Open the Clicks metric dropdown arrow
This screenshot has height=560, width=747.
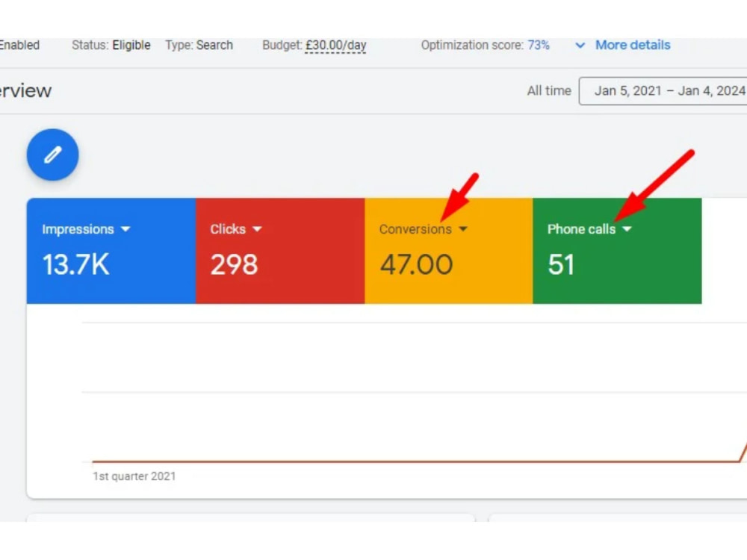[x=257, y=229]
